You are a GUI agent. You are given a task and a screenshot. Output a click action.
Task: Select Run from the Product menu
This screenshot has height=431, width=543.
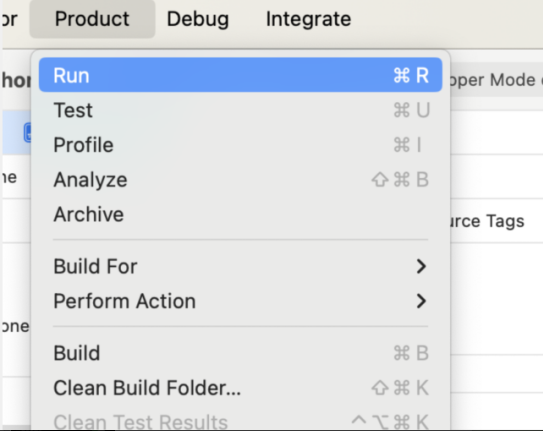(240, 75)
